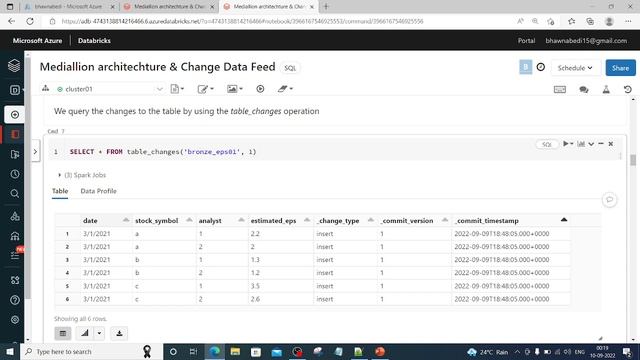The width and height of the screenshot is (640, 360).
Task: Sort by the date column
Action: [x=126, y=220]
